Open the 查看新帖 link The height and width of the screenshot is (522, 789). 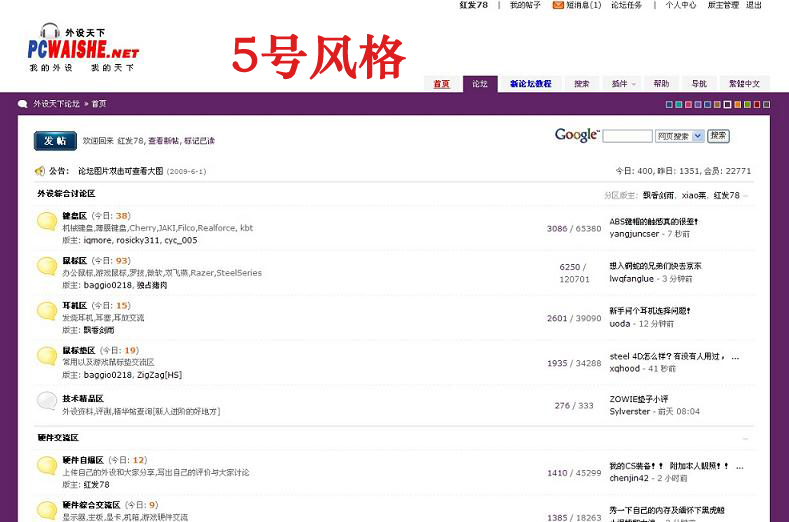tap(163, 141)
